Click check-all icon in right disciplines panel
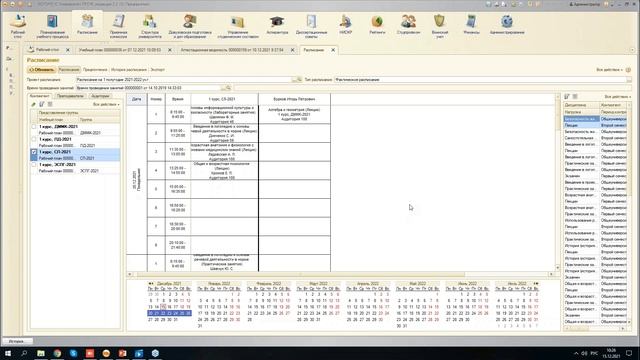The width and height of the screenshot is (640, 360). [x=567, y=97]
